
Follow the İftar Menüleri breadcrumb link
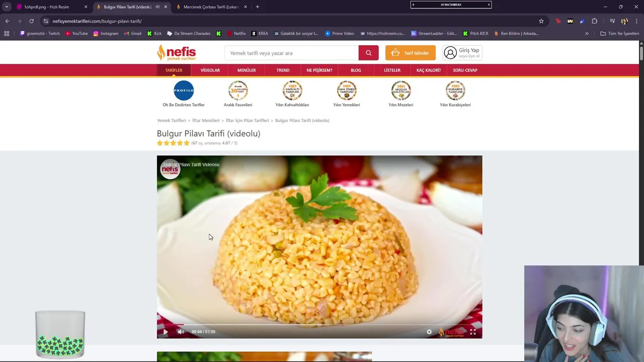click(206, 121)
